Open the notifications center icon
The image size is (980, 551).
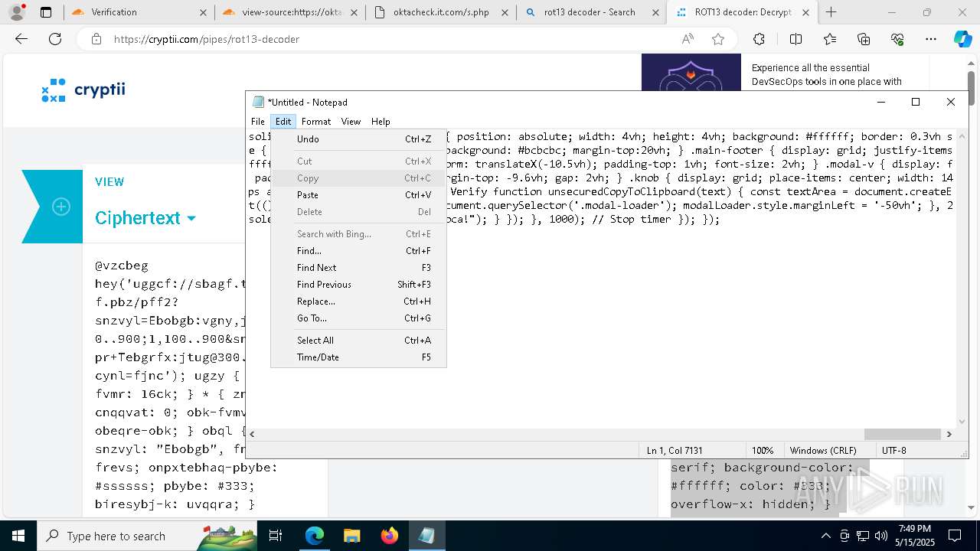pos(955,536)
